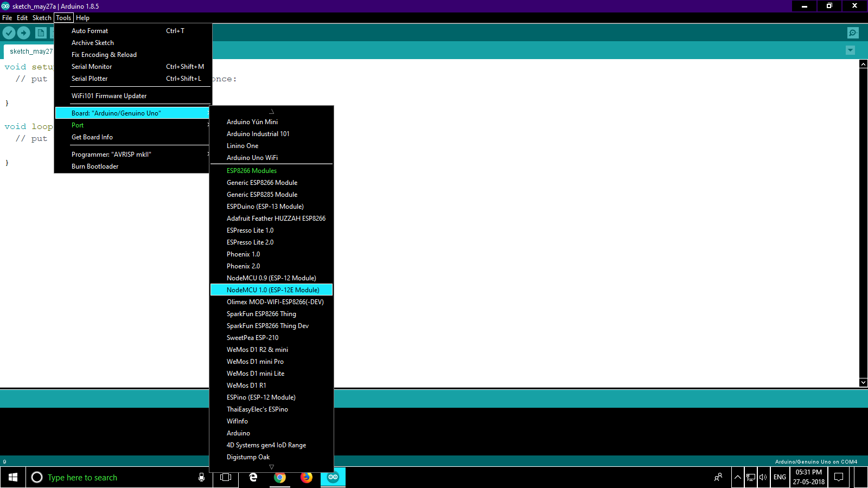Switch to the sketch_may27 tab
Image resolution: width=868 pixels, height=488 pixels.
pyautogui.click(x=29, y=52)
